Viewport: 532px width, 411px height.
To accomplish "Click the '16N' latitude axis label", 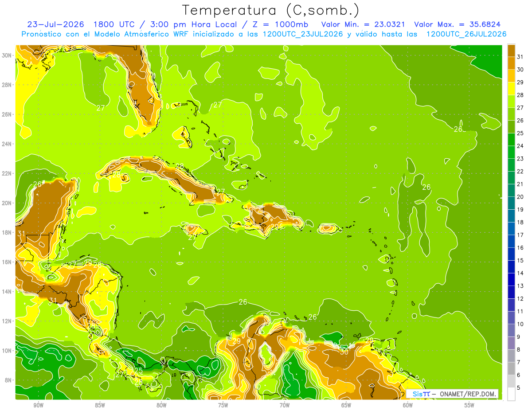I will pyautogui.click(x=7, y=262).
